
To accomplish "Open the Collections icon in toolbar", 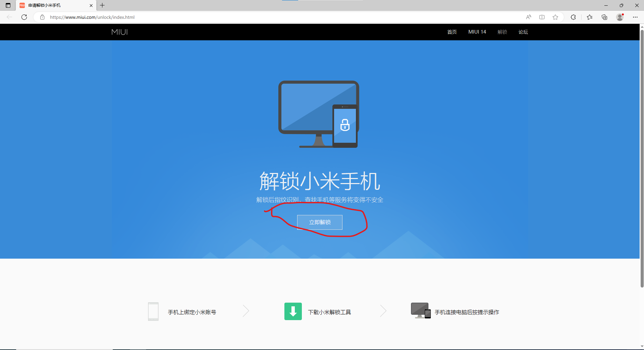I will tap(604, 17).
